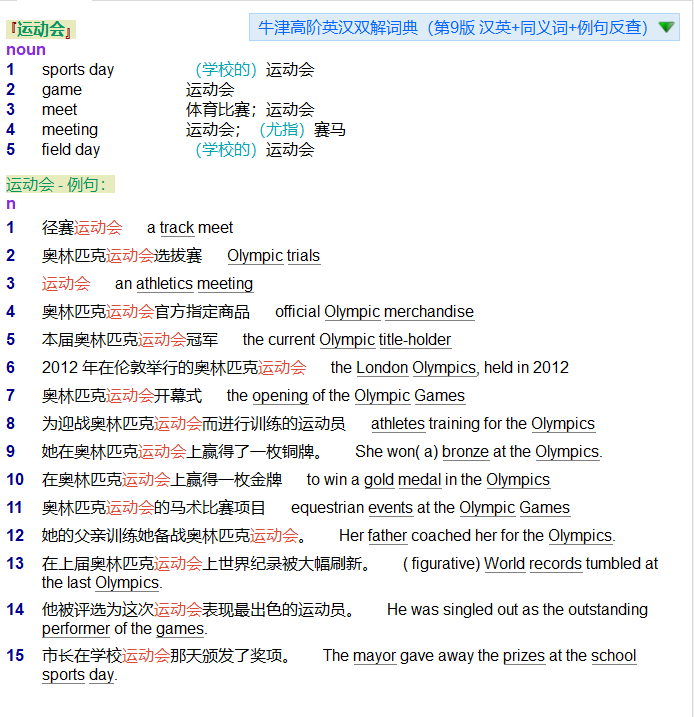This screenshot has width=694, height=717.
Task: Click 'equestrian events' word 'events'
Action: coord(390,508)
